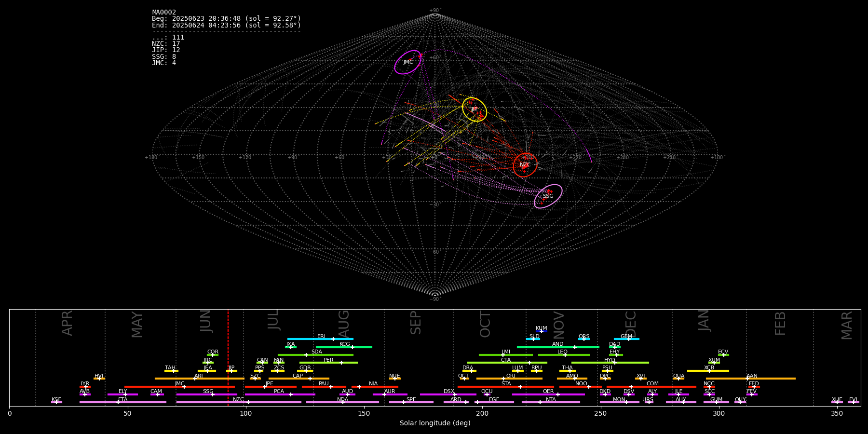Click the STA red bar in timeline
This screenshot has height=434, width=868.
pos(506,386)
